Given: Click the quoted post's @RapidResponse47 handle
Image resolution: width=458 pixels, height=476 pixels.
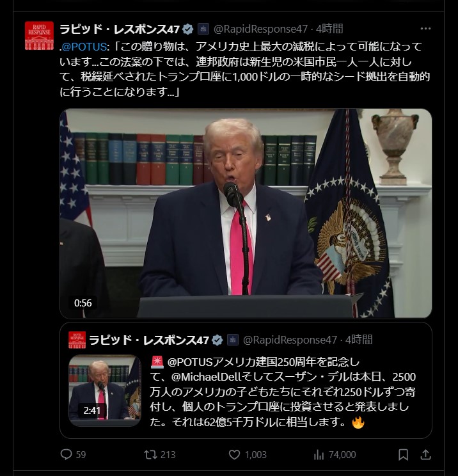Looking at the screenshot, I should [290, 340].
